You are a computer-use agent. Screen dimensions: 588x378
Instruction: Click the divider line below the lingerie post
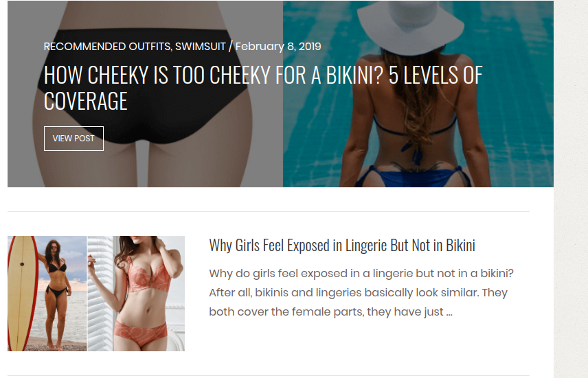269,375
